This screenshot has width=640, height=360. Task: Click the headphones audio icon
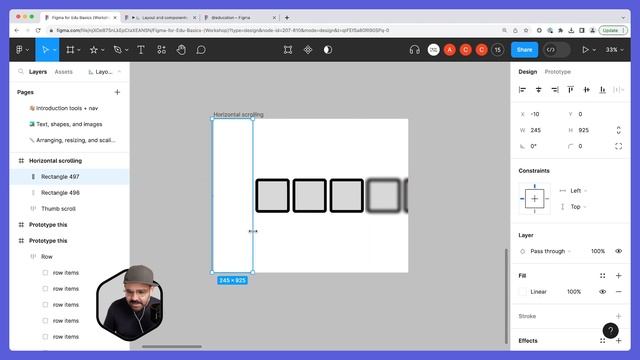414,50
